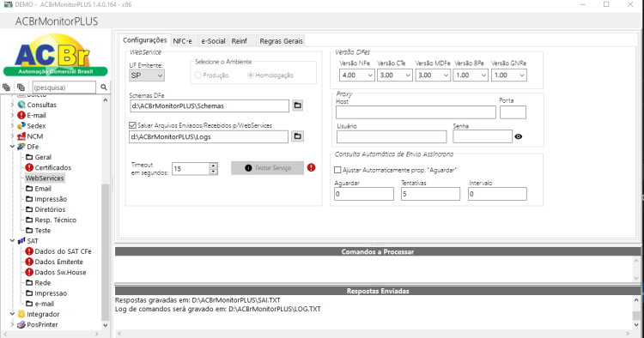Viewport: 644px width, 338px height.
Task: Click the ACBr logo image
Action: (55, 55)
